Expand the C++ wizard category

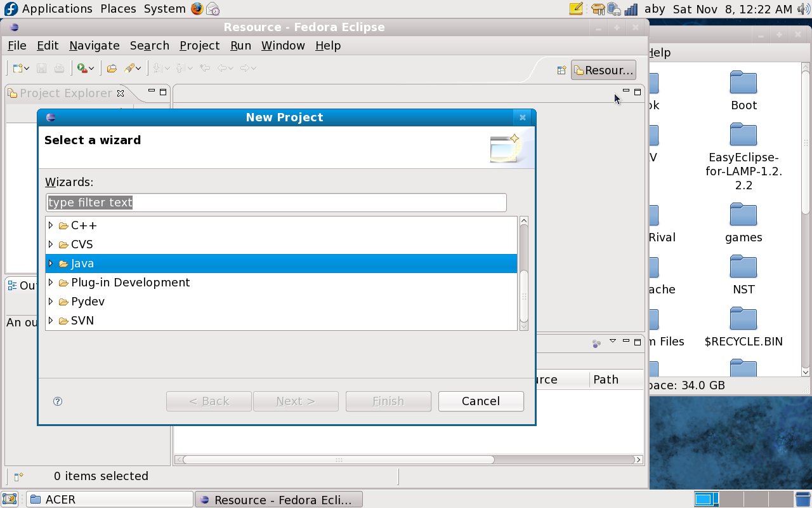coord(51,225)
